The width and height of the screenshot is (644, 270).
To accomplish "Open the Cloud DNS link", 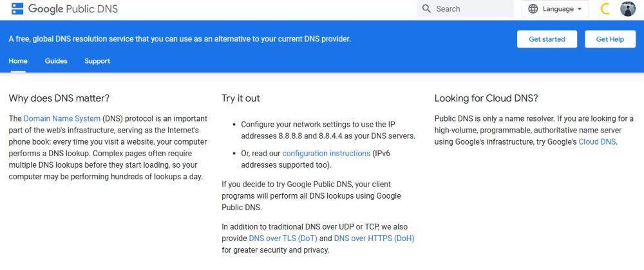I will (597, 142).
